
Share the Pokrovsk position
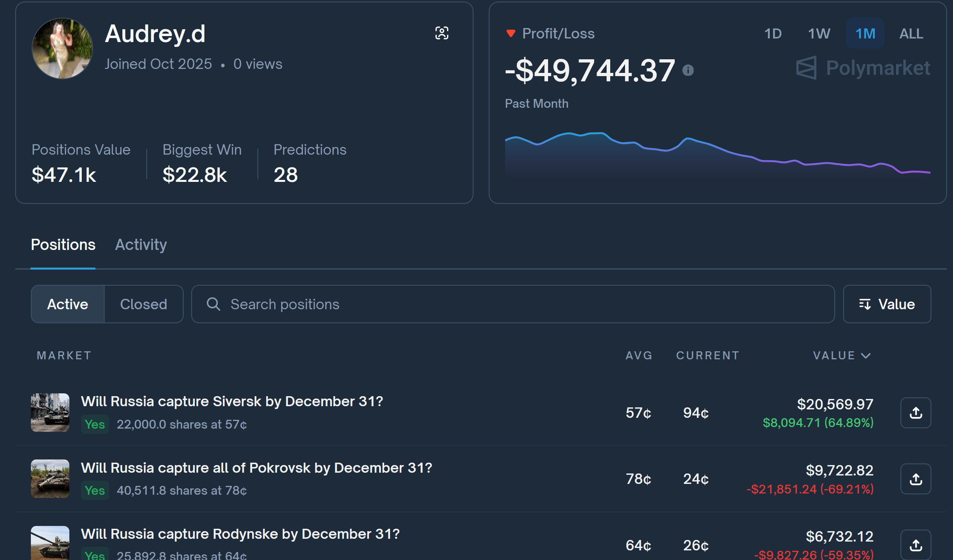tap(916, 479)
